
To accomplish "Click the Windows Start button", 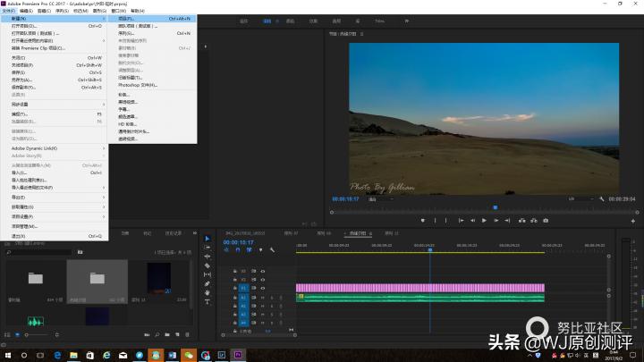I will pyautogui.click(x=7, y=355).
